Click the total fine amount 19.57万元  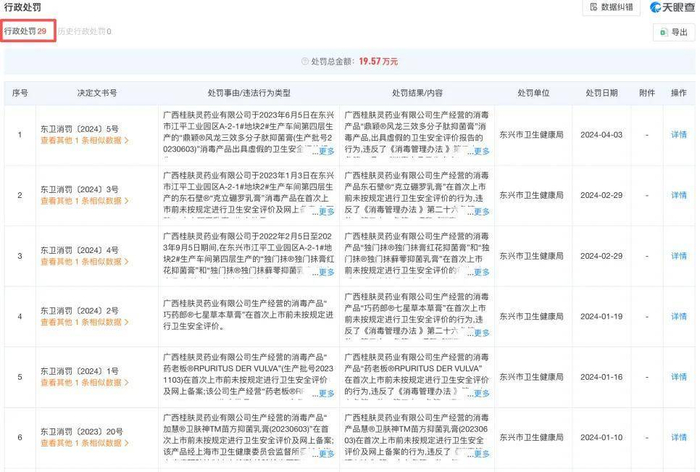click(378, 61)
